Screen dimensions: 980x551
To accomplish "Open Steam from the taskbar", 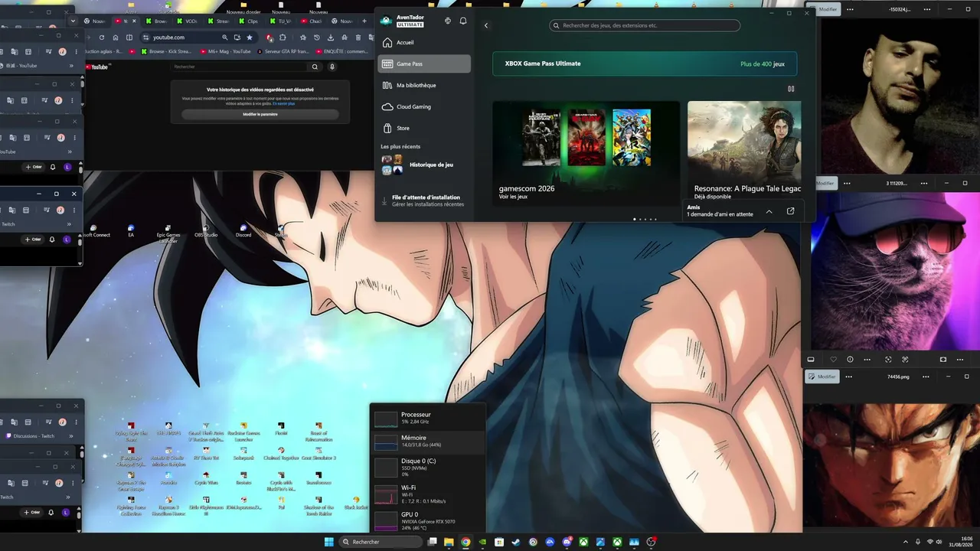I will coord(516,542).
